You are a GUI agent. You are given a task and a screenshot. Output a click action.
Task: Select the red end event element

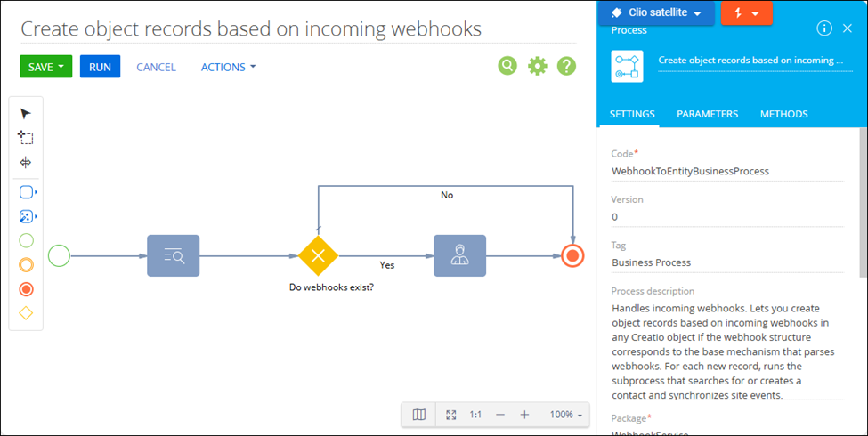coord(26,289)
